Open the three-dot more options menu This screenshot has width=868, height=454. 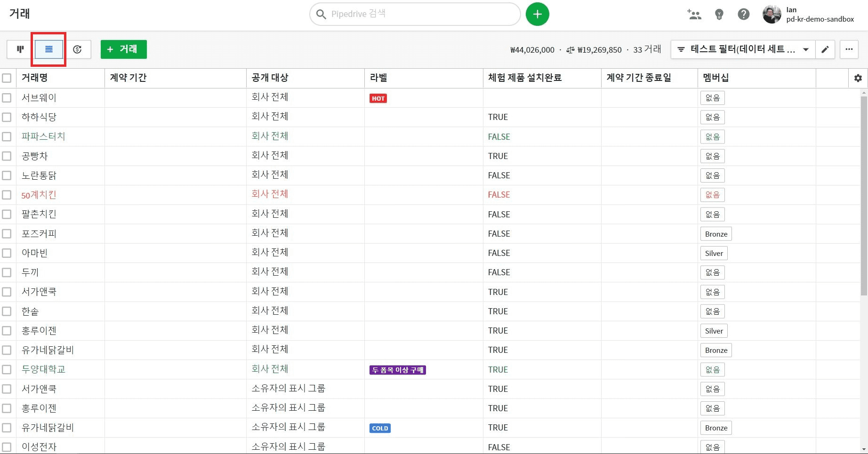(x=849, y=49)
